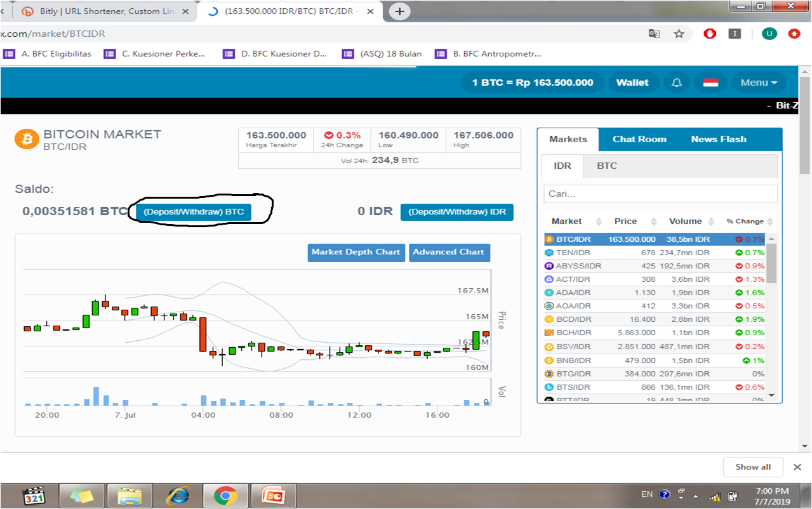This screenshot has height=509, width=812.
Task: Open Sticky Notes in the taskbar
Action: click(81, 496)
